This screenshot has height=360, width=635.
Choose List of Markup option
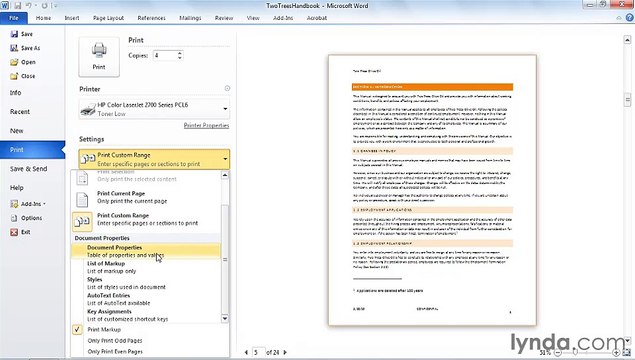(x=146, y=267)
